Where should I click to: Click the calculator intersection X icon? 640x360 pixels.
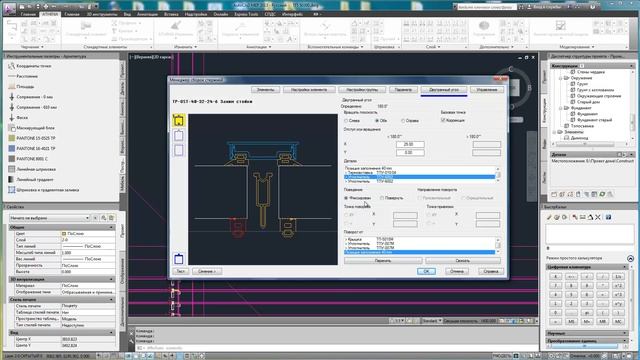click(x=598, y=217)
